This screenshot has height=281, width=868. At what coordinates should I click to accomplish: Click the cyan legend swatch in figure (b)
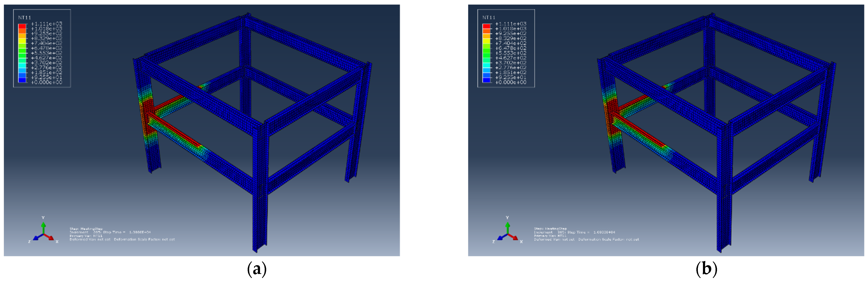[486, 65]
